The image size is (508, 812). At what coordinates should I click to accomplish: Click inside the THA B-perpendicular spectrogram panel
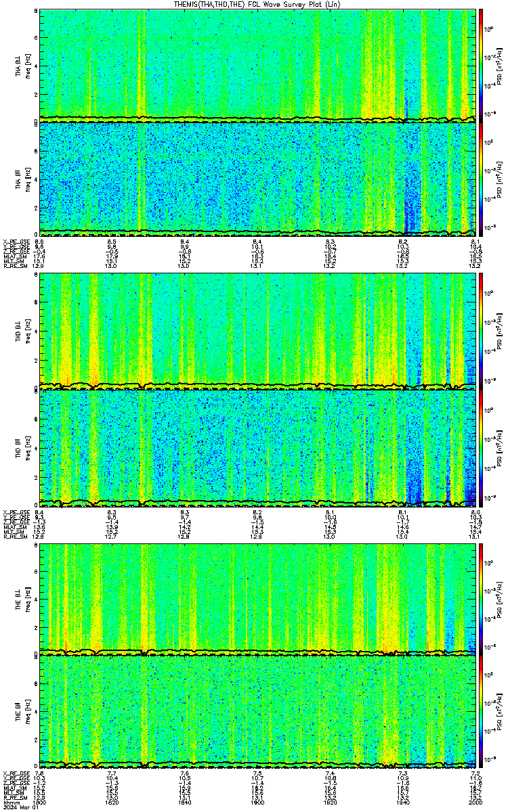tap(257, 64)
